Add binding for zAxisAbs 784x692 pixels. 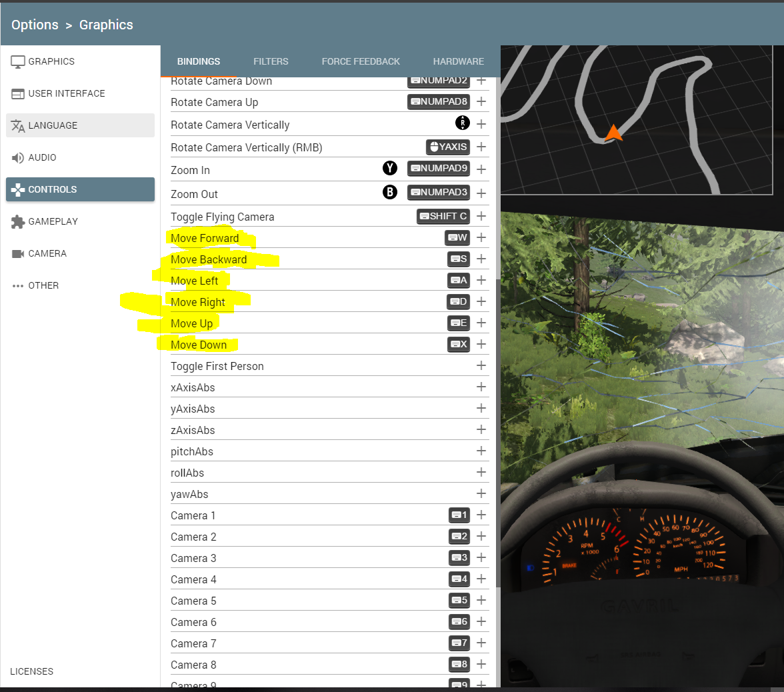481,429
